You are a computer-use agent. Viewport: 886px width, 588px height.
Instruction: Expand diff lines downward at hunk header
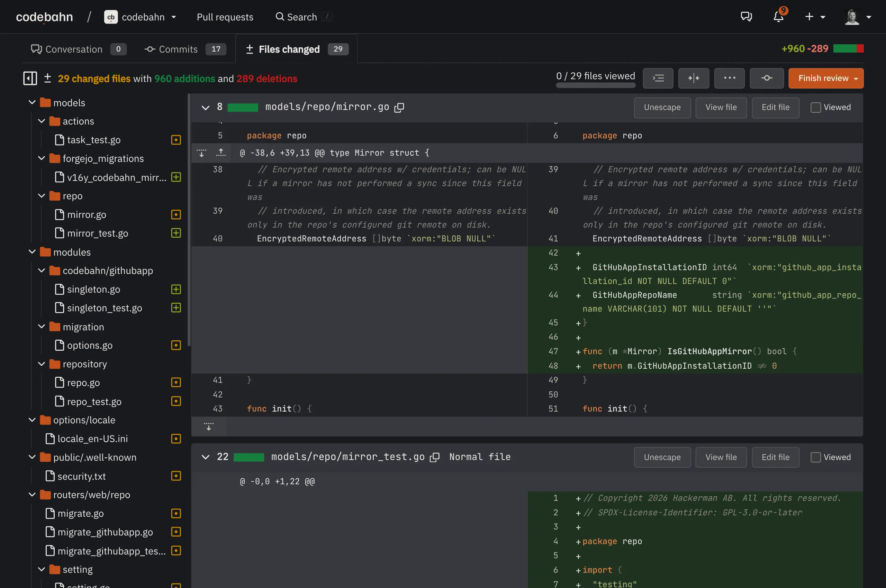point(201,153)
